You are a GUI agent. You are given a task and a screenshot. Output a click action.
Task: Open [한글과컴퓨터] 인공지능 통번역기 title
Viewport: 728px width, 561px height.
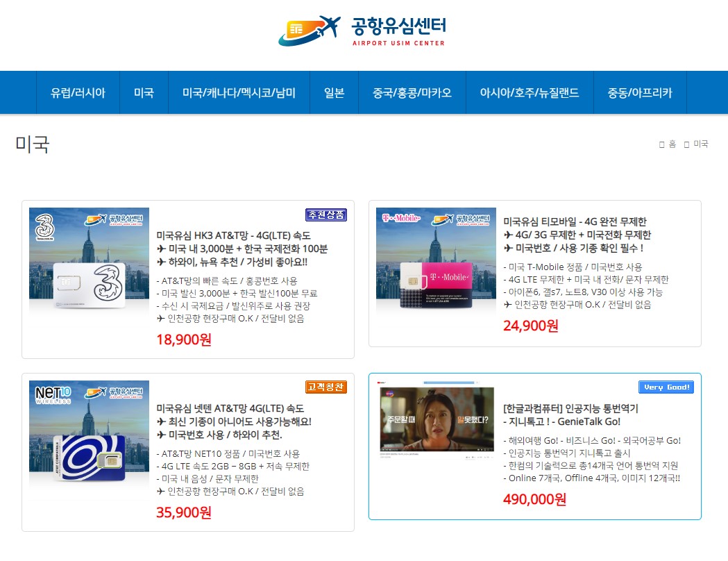pos(570,408)
